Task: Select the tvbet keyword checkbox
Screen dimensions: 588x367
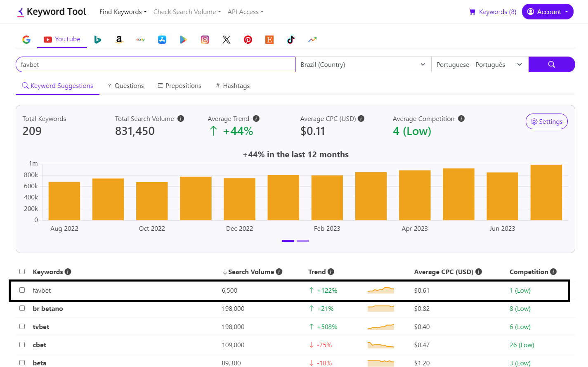Action: [x=22, y=327]
